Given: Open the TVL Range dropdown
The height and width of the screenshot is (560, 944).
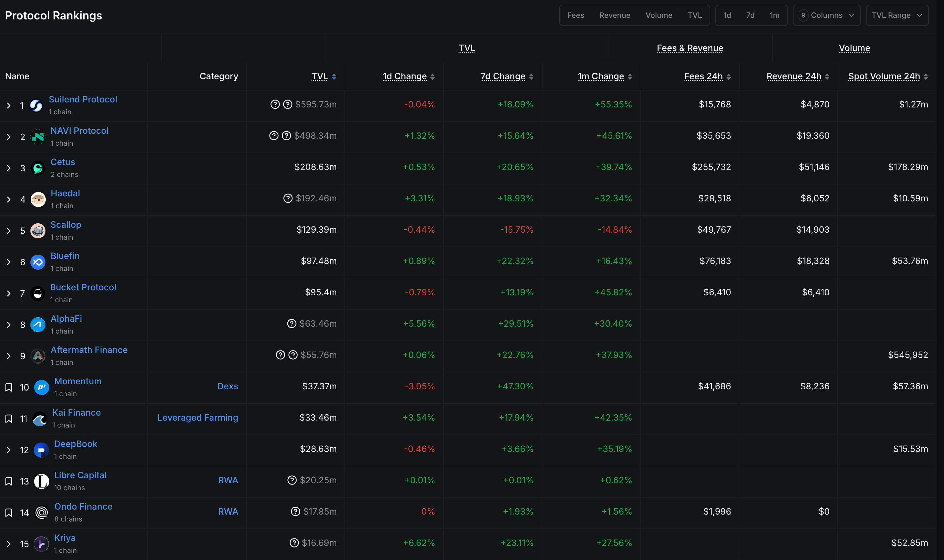Looking at the screenshot, I should click(897, 15).
